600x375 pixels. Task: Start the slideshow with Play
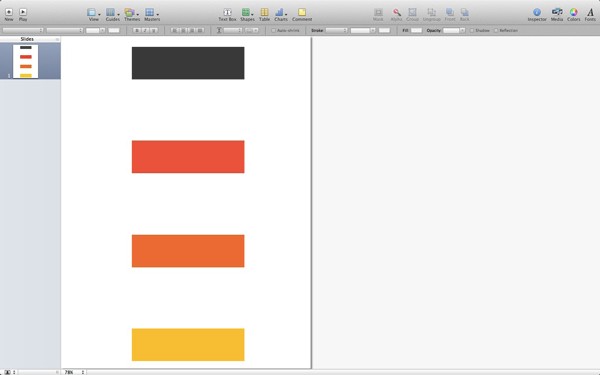23,15
